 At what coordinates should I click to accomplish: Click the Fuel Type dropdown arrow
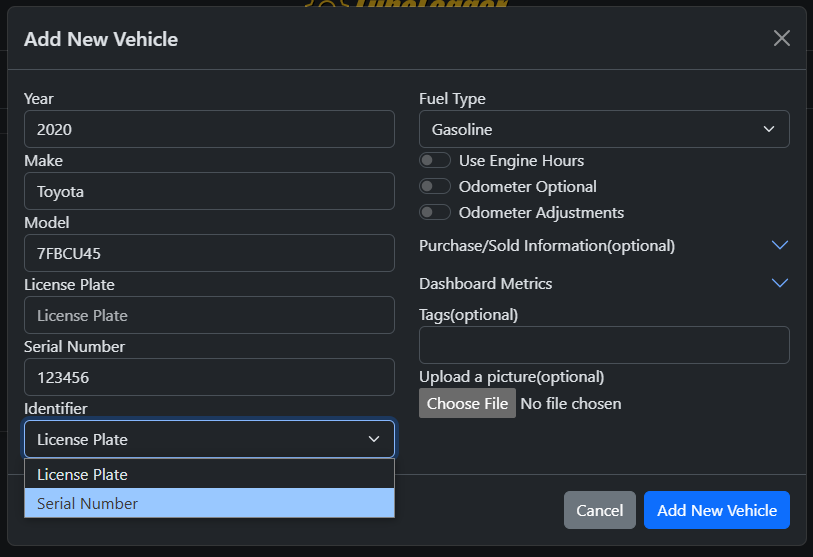pyautogui.click(x=769, y=129)
